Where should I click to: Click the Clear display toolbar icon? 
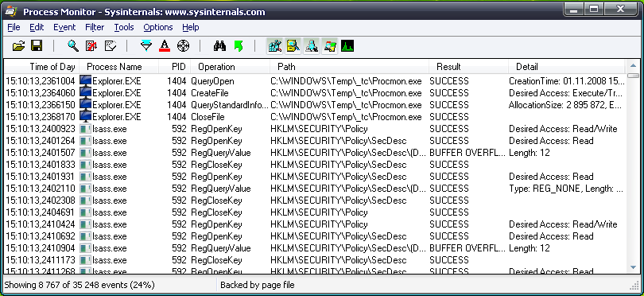pos(110,45)
